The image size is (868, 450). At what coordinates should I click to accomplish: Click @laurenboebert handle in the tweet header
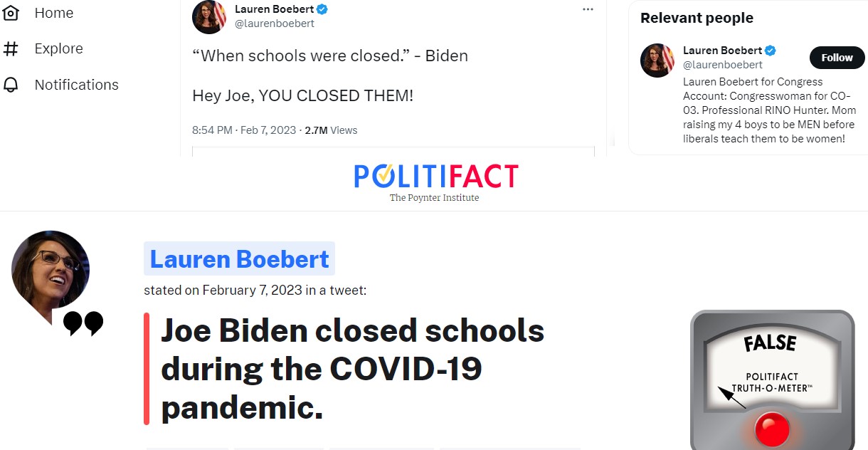point(275,23)
